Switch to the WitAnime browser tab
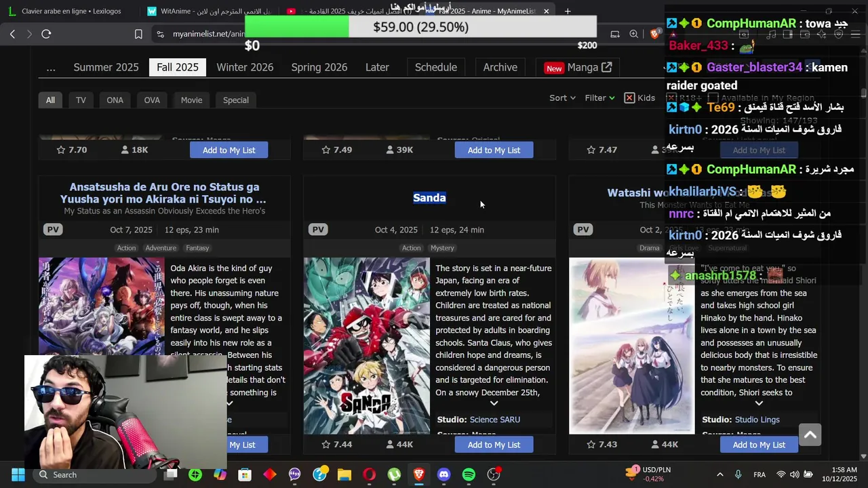 click(x=209, y=11)
